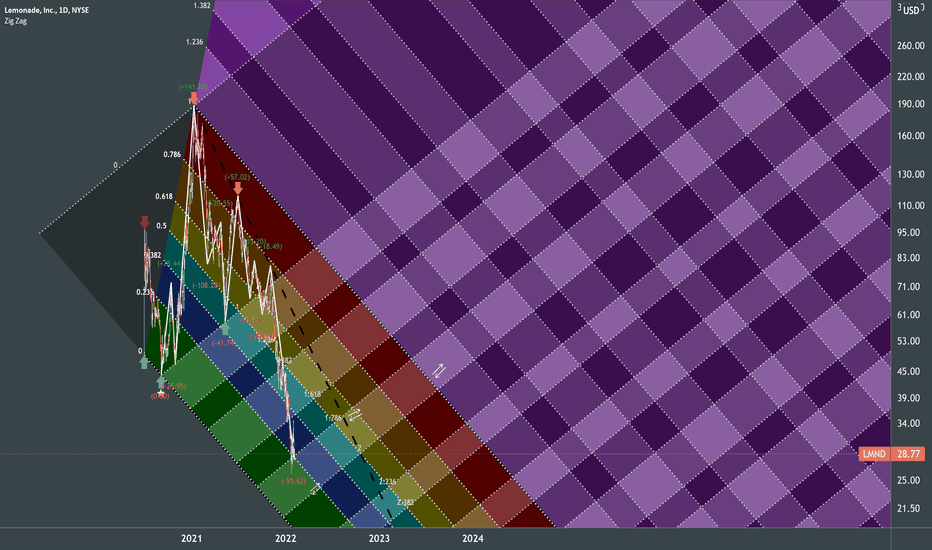Click the 25.00 price axis label

point(908,480)
